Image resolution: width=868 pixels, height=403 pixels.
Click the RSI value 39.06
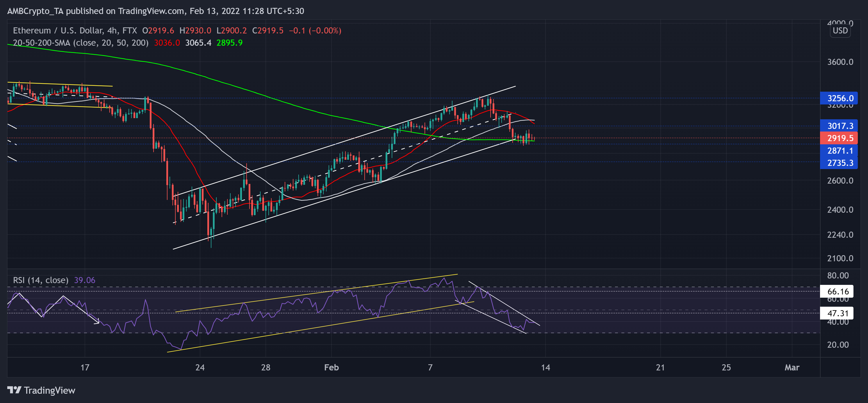pyautogui.click(x=85, y=280)
